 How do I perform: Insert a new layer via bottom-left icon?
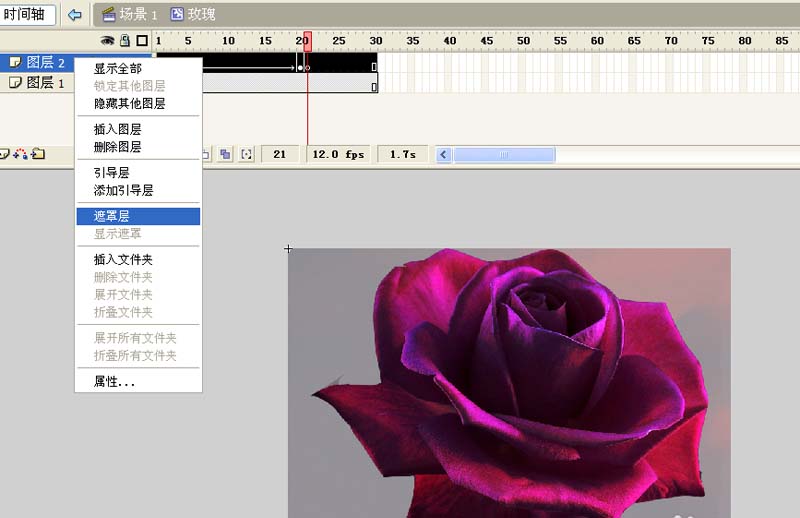tap(5, 154)
